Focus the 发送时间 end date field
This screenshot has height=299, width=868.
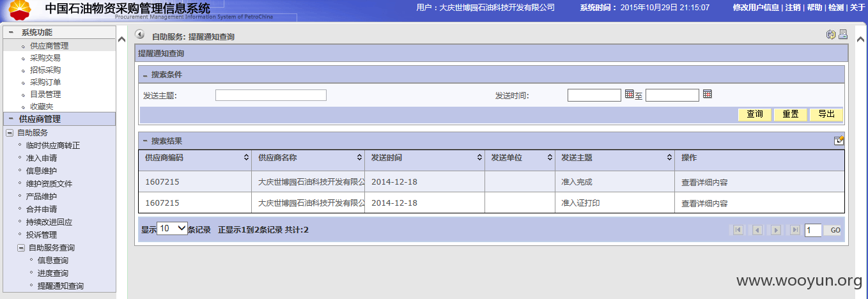click(x=672, y=95)
